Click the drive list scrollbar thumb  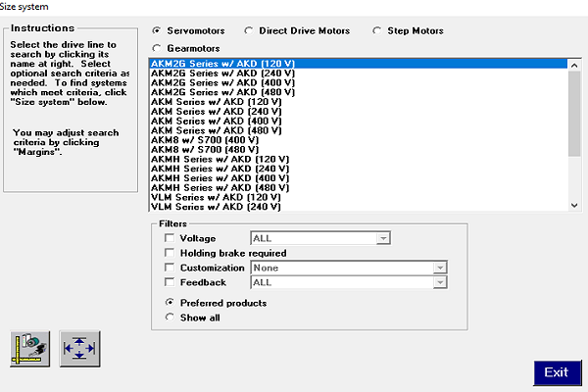(x=574, y=114)
